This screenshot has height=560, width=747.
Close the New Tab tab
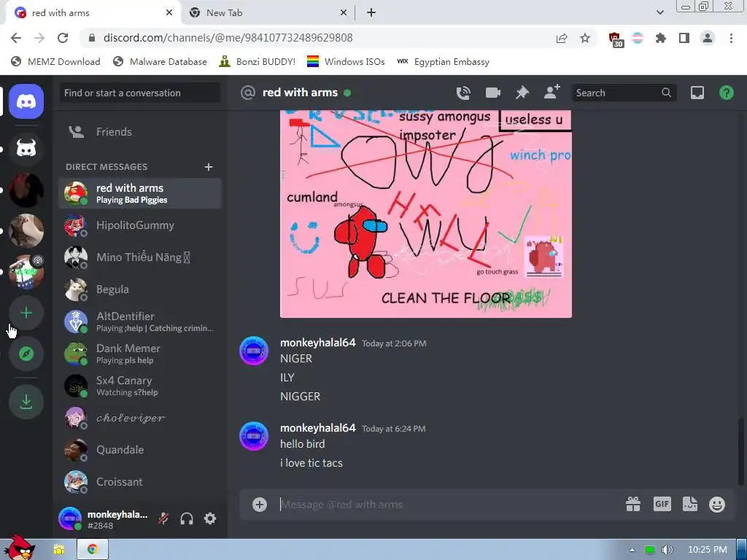[344, 13]
